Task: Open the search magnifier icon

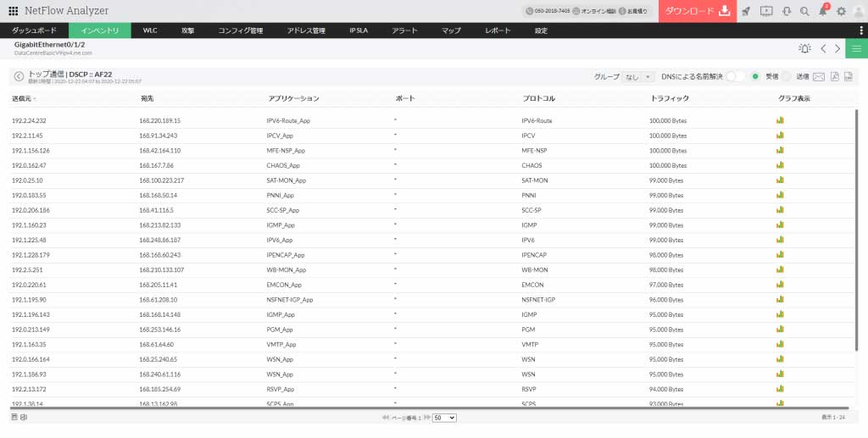Action: tap(805, 11)
